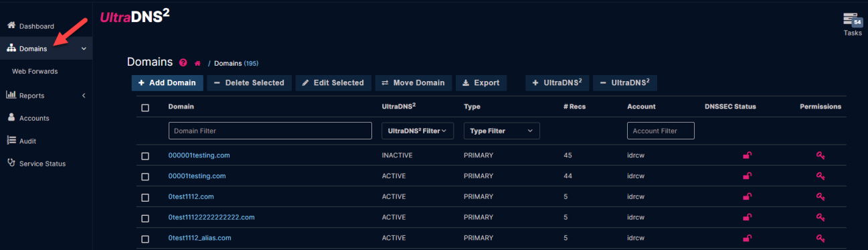Click the Audit list icon in sidebar
This screenshot has height=250, width=868.
click(11, 140)
